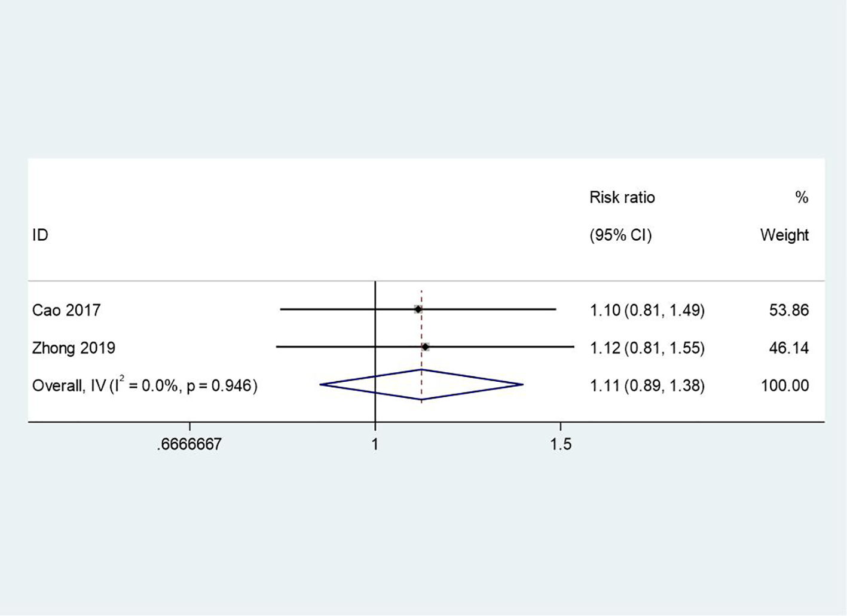Screen dimensions: 847x616
Task: Click the % symbol above Weight
Action: tap(802, 197)
